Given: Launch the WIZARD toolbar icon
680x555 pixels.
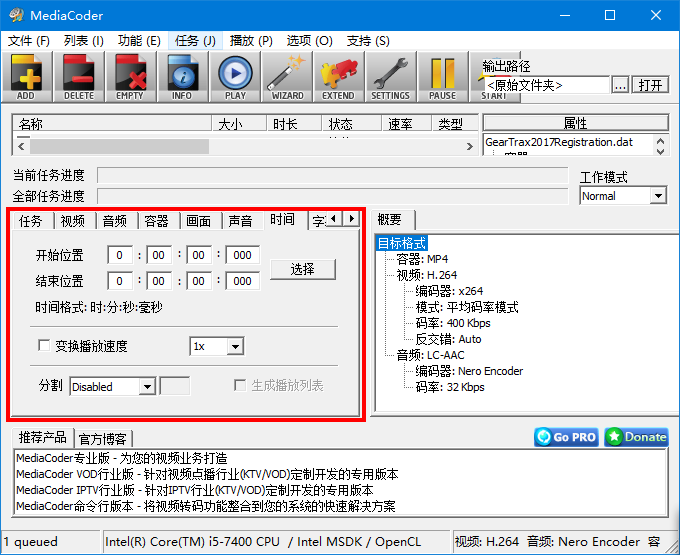Looking at the screenshot, I should point(287,77).
